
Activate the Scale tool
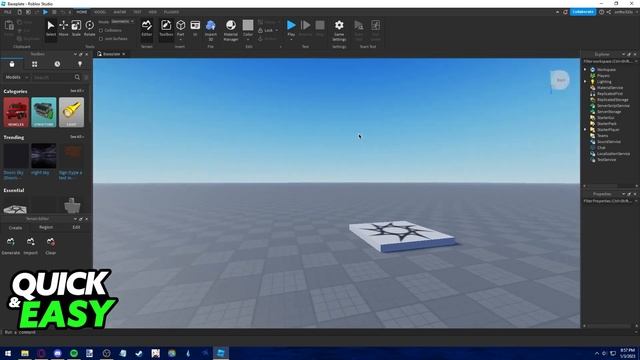click(76, 29)
